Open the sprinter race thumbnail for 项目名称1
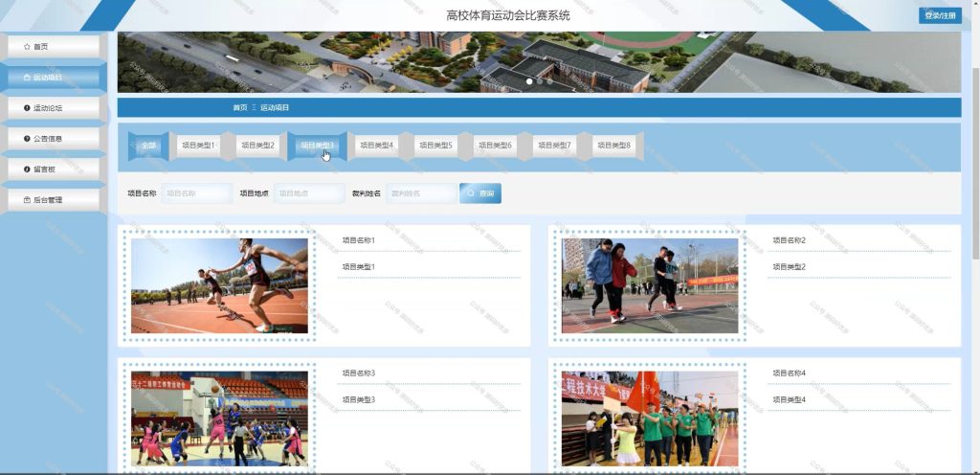 (219, 285)
